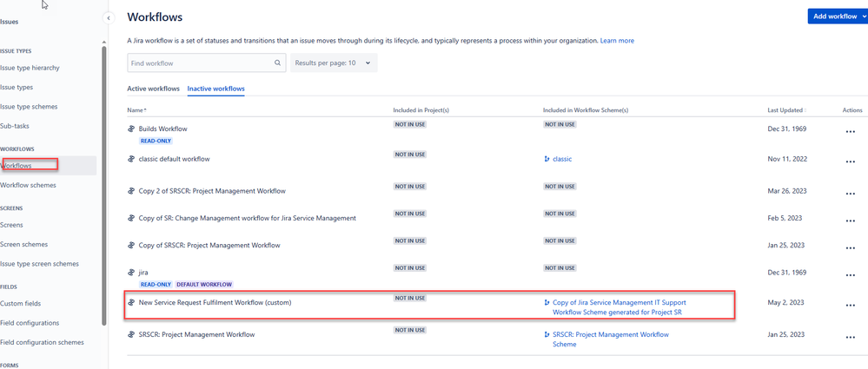
Task: Click workflow icon beside New Service Request Fulfilment
Action: click(x=132, y=303)
